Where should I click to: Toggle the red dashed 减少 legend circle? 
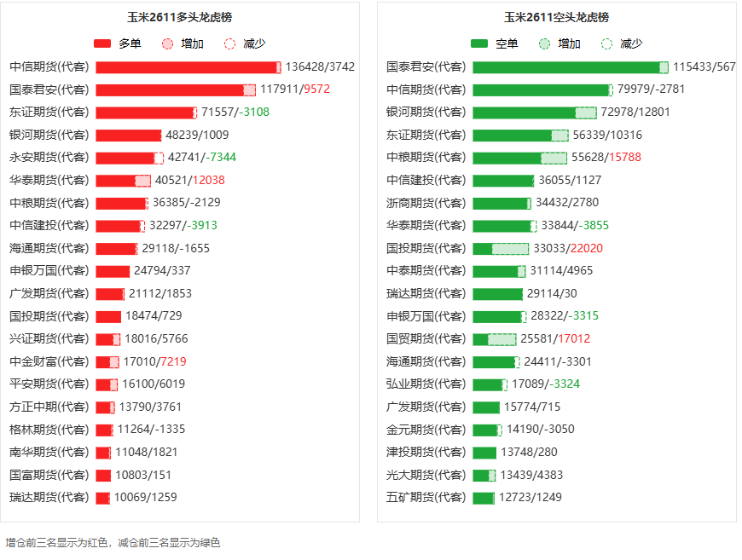[x=229, y=44]
